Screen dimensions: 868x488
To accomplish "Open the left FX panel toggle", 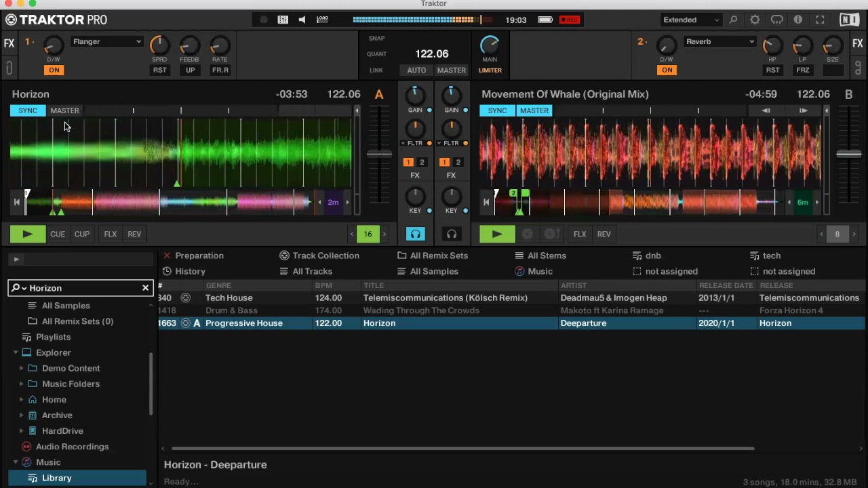I will [x=9, y=43].
